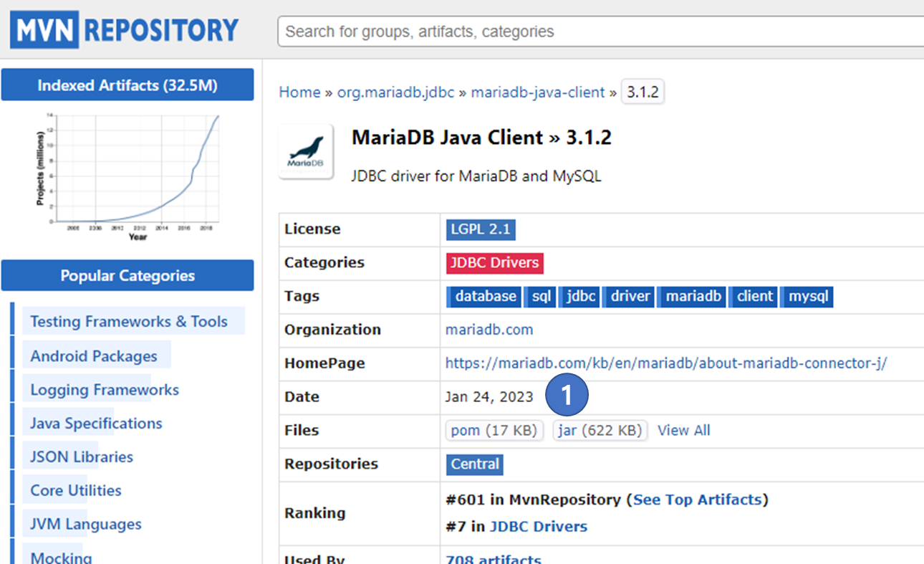The image size is (924, 564).
Task: Open the mariadb.com organization link
Action: [489, 330]
